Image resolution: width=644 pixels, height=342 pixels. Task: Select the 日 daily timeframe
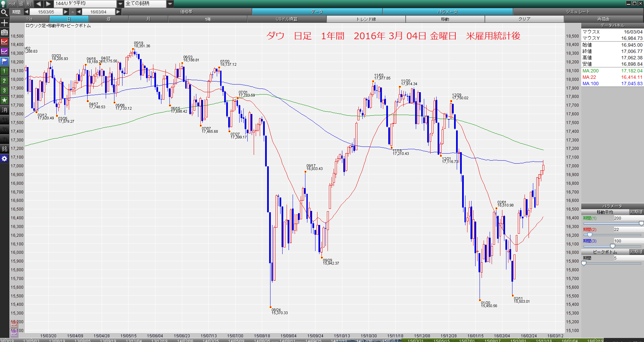point(69,19)
